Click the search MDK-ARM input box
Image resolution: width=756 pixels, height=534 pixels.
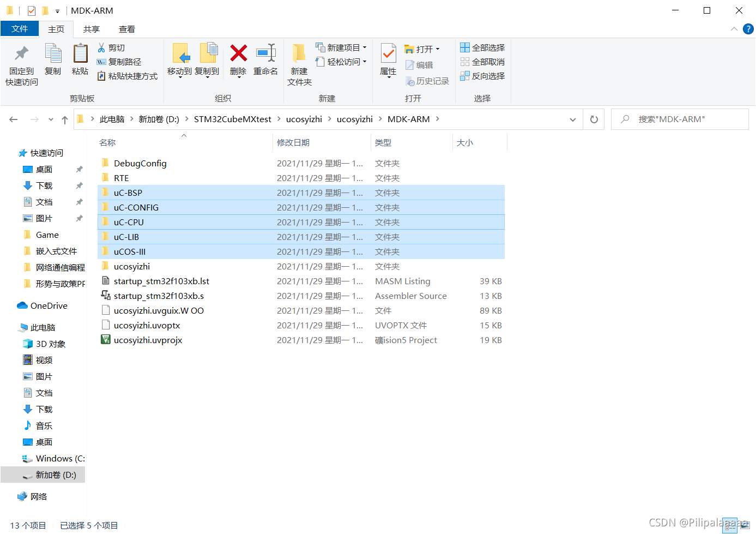680,119
